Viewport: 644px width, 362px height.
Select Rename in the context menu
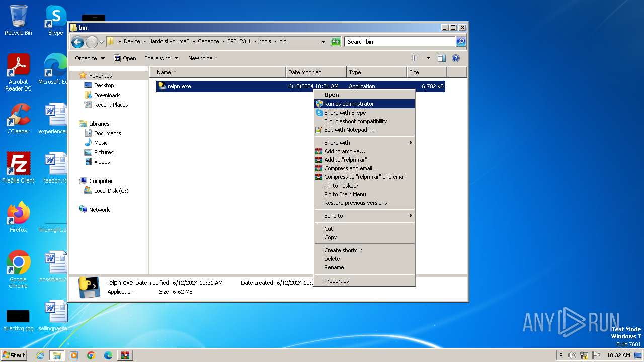tap(364, 267)
